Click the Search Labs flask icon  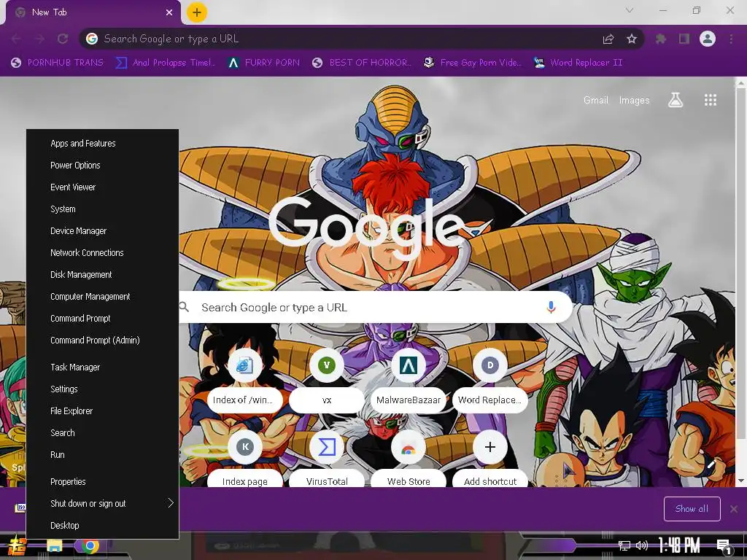tap(676, 100)
